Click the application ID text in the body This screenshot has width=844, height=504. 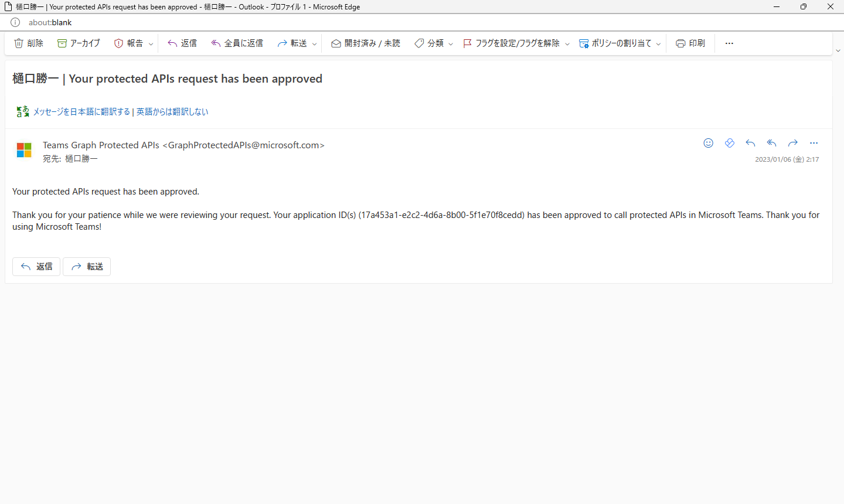441,215
